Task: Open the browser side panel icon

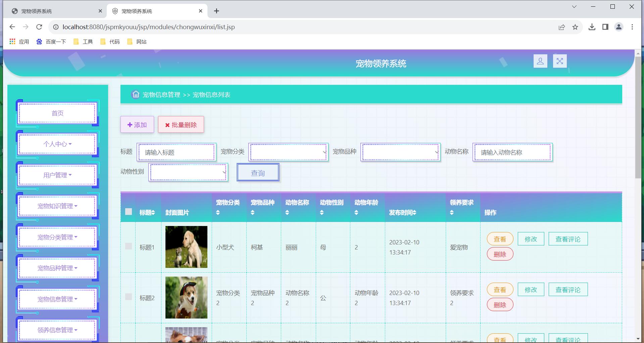Action: 605,27
